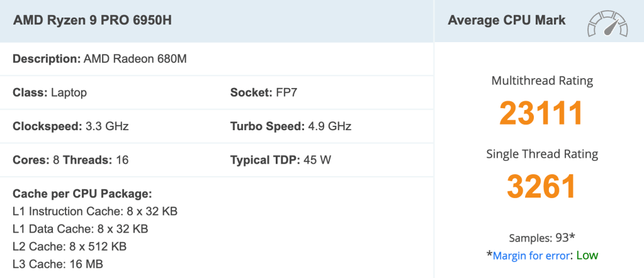644x278 pixels.
Task: Select the Multithread Rating label
Action: click(542, 81)
